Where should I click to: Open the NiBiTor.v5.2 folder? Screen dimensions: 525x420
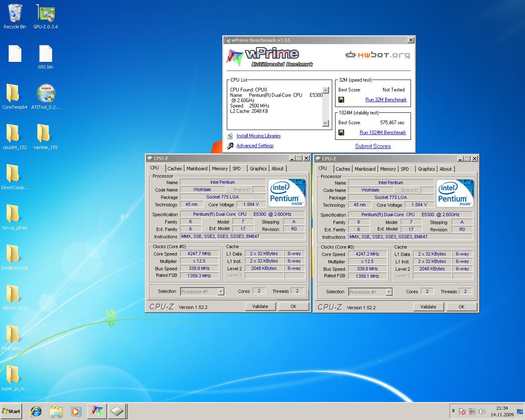coord(15,298)
